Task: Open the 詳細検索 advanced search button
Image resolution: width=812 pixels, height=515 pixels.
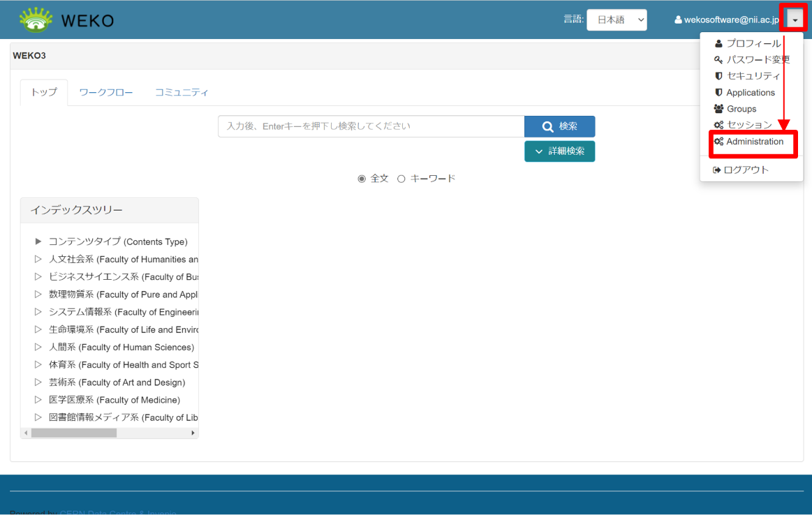Action: click(x=559, y=151)
